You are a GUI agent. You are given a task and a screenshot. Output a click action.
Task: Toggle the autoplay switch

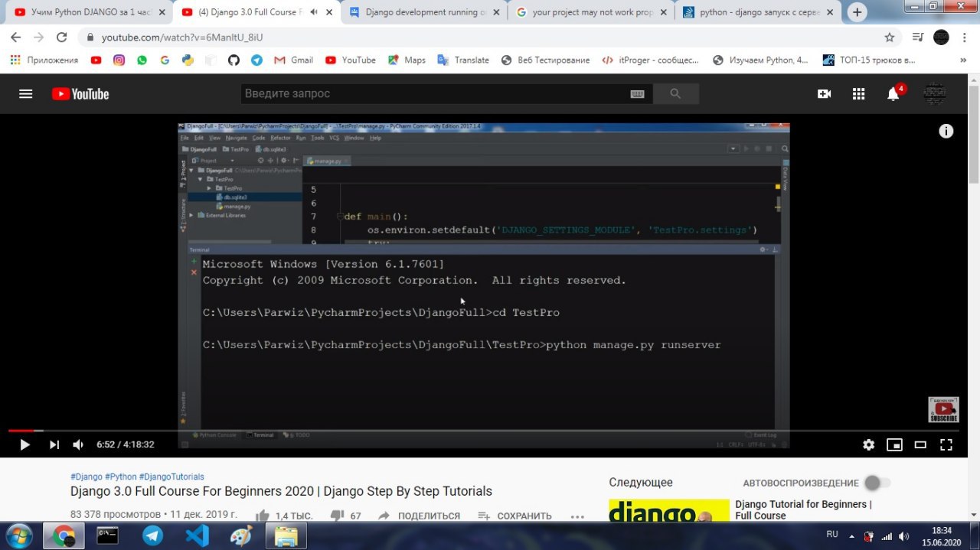[877, 483]
